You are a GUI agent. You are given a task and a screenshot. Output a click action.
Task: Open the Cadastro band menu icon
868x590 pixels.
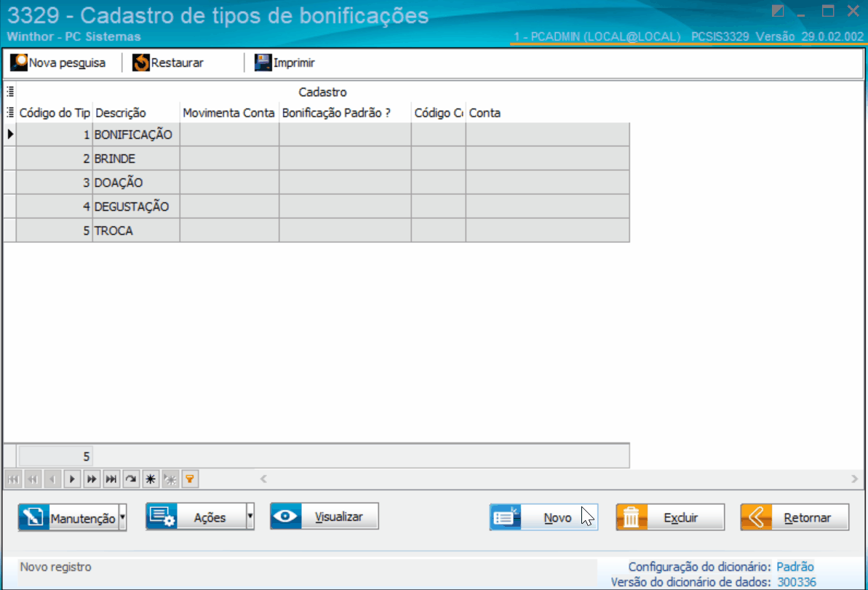coord(10,92)
